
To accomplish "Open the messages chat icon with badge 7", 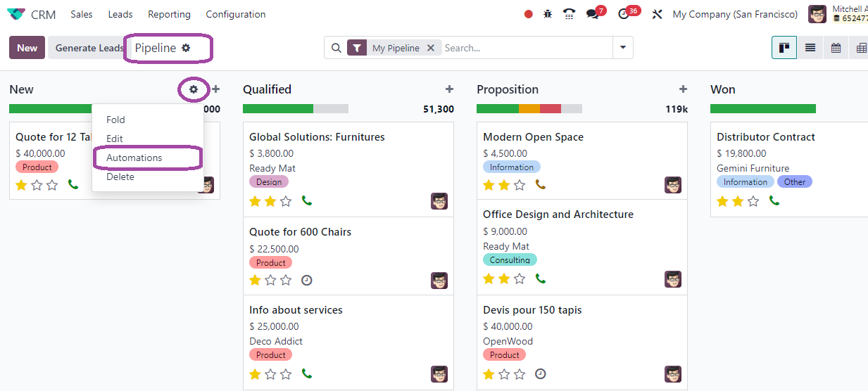I will pos(593,14).
